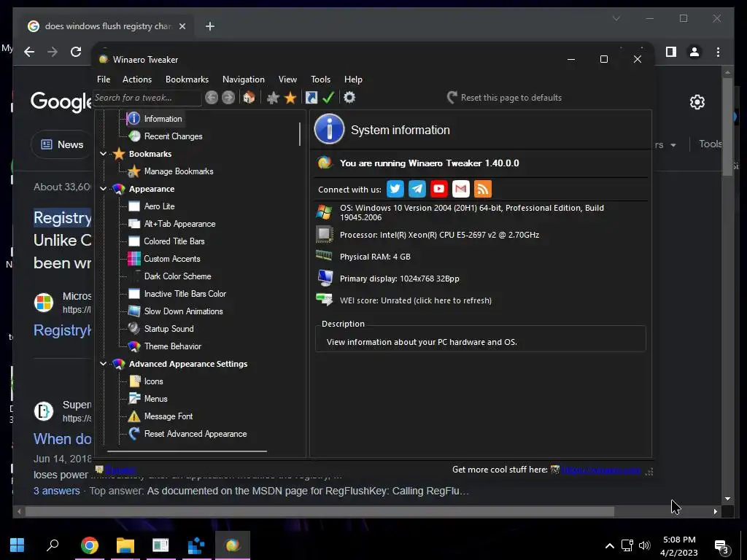
Task: Open Manage Bookmarks item
Action: click(179, 171)
